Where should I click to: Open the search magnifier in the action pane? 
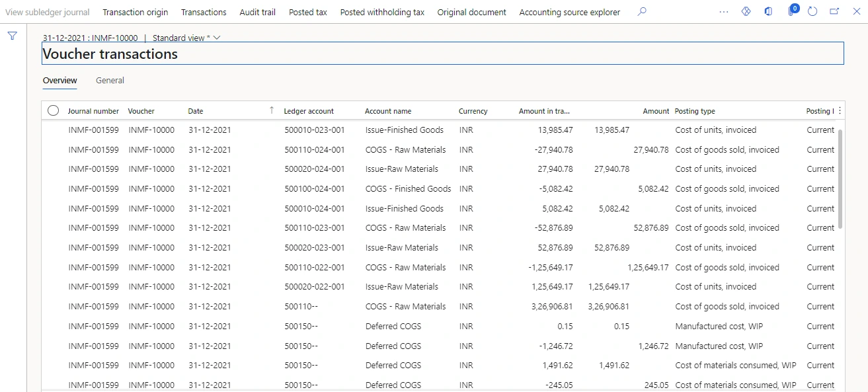[x=642, y=12]
